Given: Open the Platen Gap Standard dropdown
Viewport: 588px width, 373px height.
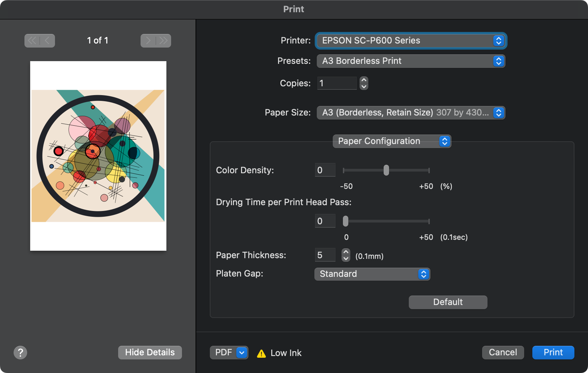Looking at the screenshot, I should coord(372,274).
